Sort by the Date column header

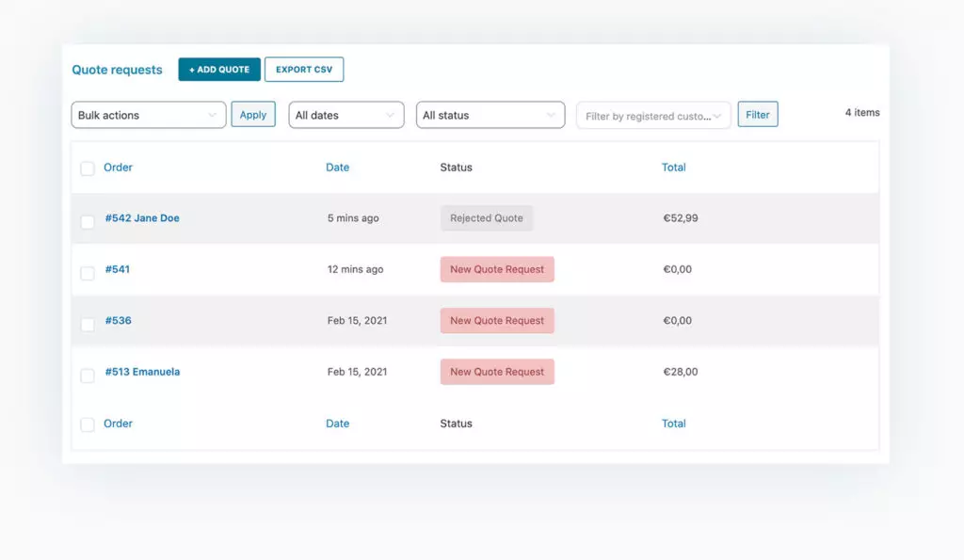[337, 168]
